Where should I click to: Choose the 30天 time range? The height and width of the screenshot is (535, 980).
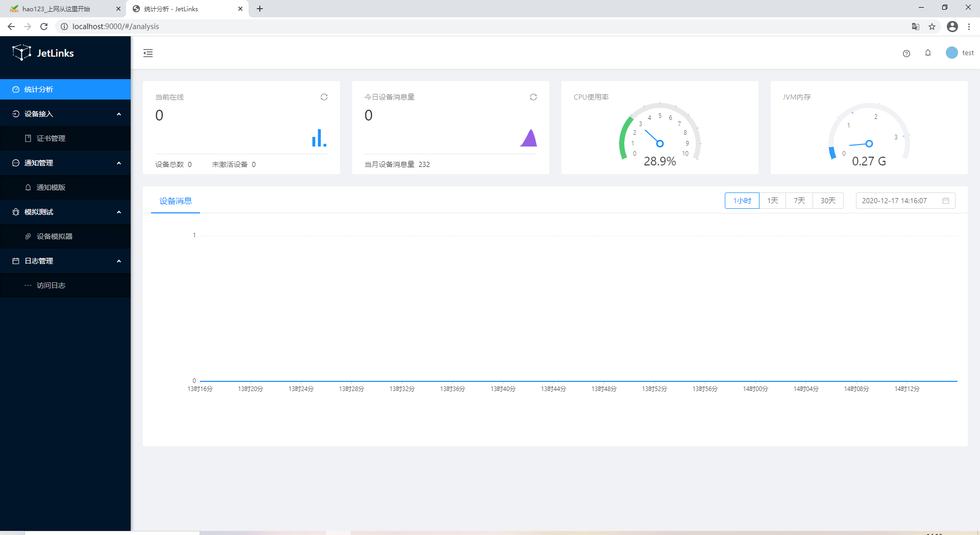point(827,201)
